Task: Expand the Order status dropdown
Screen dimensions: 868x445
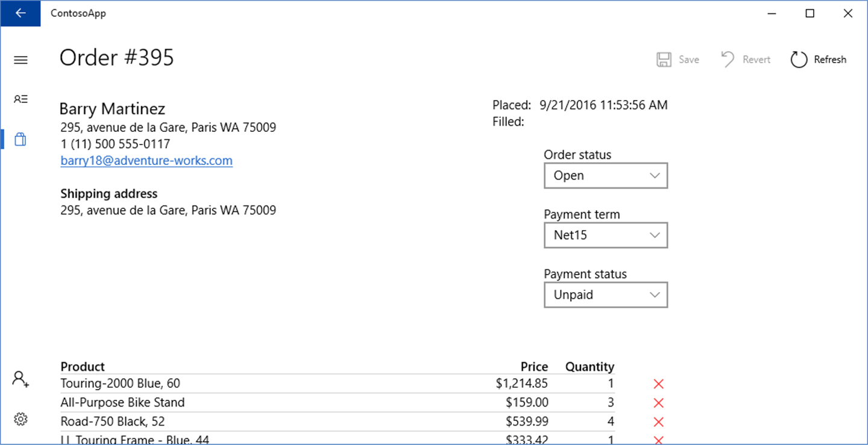Action: tap(605, 176)
